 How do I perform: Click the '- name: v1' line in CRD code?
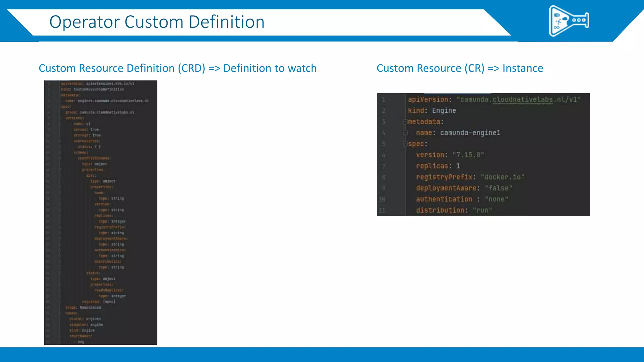click(80, 124)
